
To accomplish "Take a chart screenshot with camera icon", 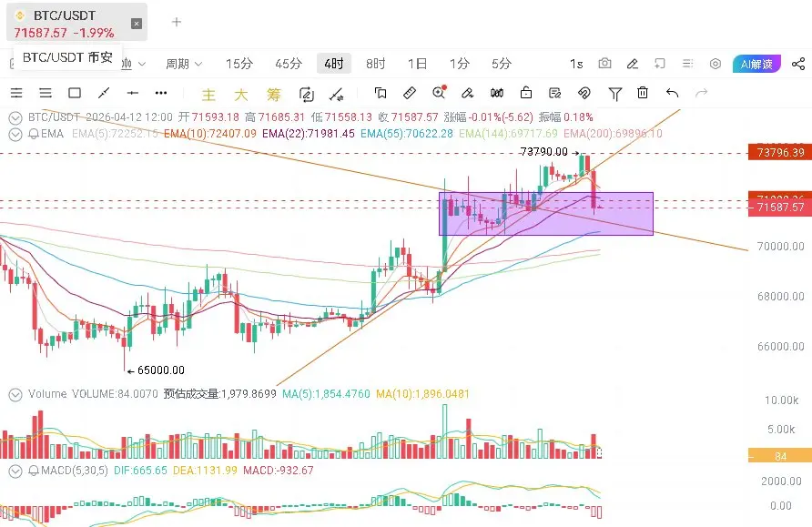I will [604, 63].
